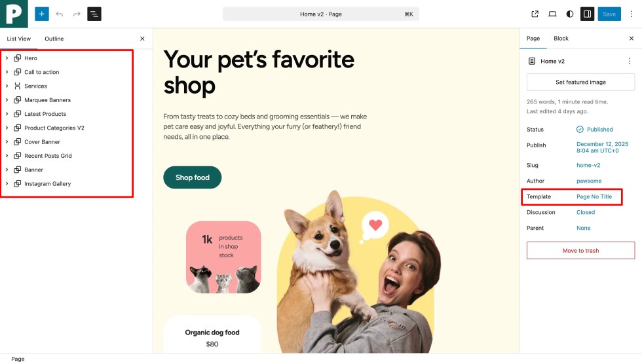Open the top-right options kebab menu
Image resolution: width=642 pixels, height=364 pixels.
632,14
